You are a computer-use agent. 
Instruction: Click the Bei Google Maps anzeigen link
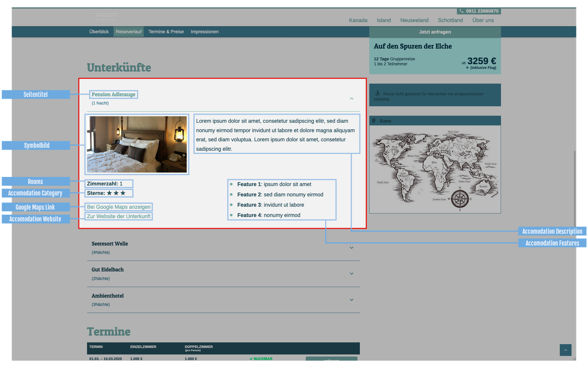pyautogui.click(x=119, y=207)
